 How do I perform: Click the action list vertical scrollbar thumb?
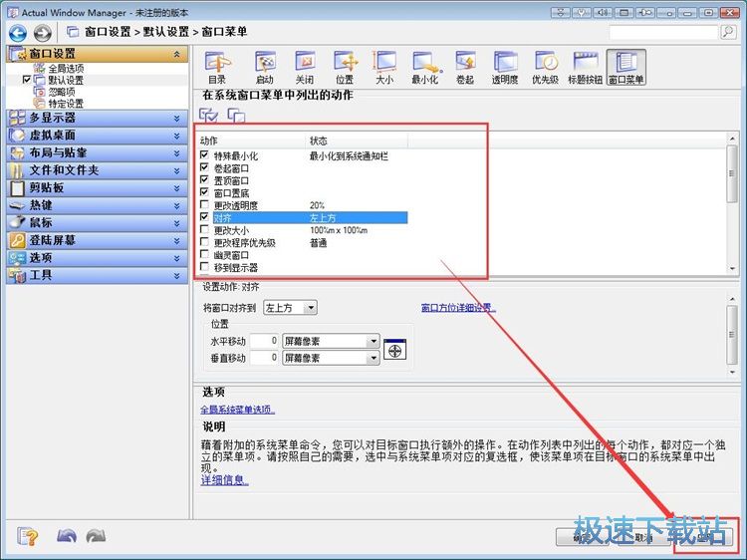click(x=732, y=173)
